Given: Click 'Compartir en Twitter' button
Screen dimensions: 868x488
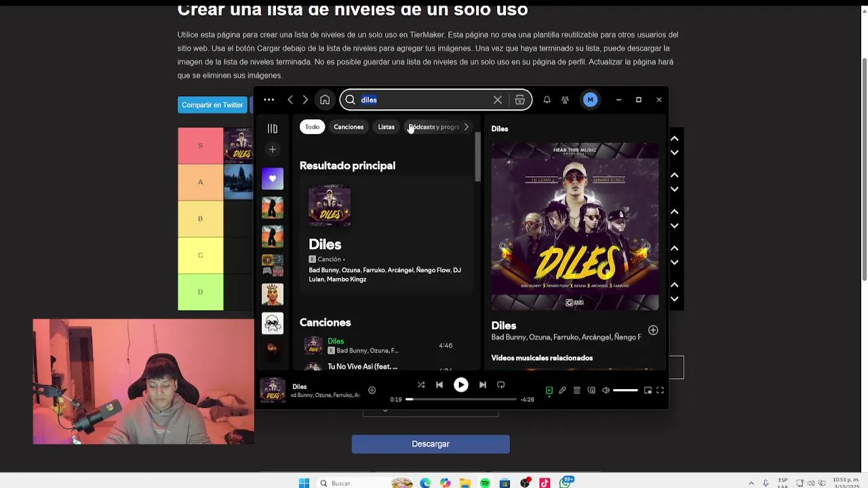Looking at the screenshot, I should 212,105.
